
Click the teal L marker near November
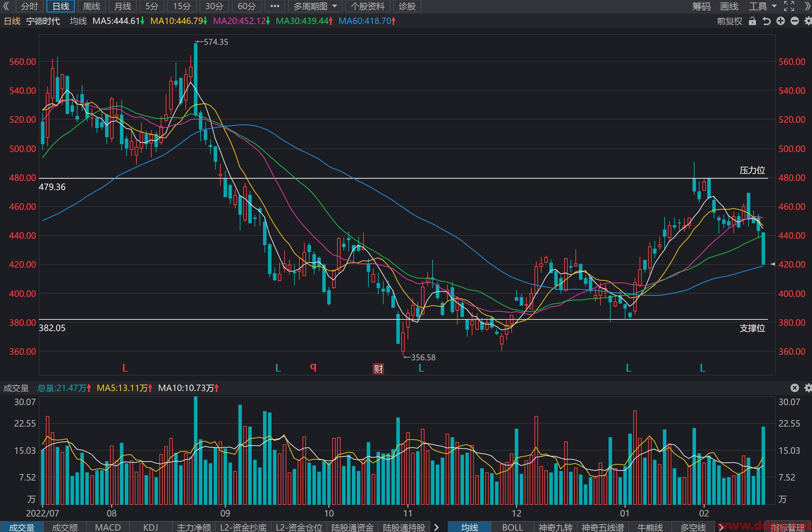click(421, 368)
